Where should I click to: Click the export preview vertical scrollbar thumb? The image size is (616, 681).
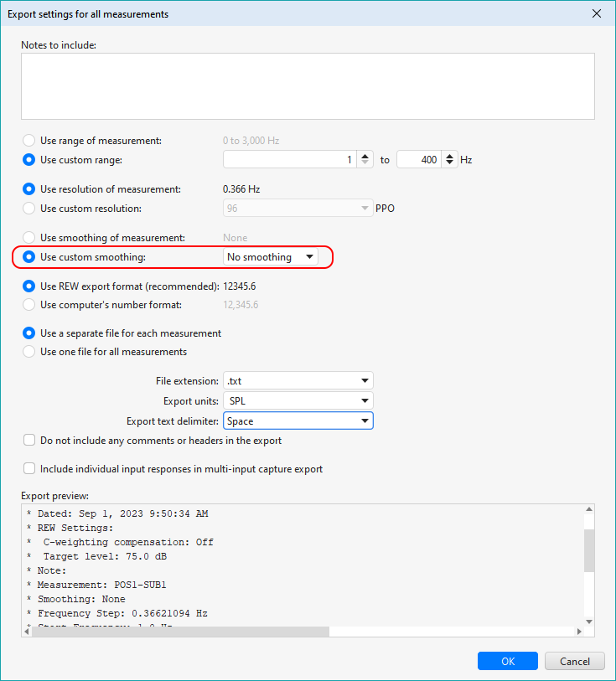tap(589, 550)
